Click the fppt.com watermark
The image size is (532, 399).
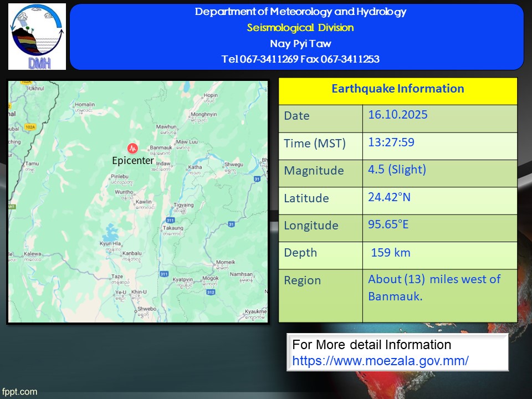(x=19, y=391)
